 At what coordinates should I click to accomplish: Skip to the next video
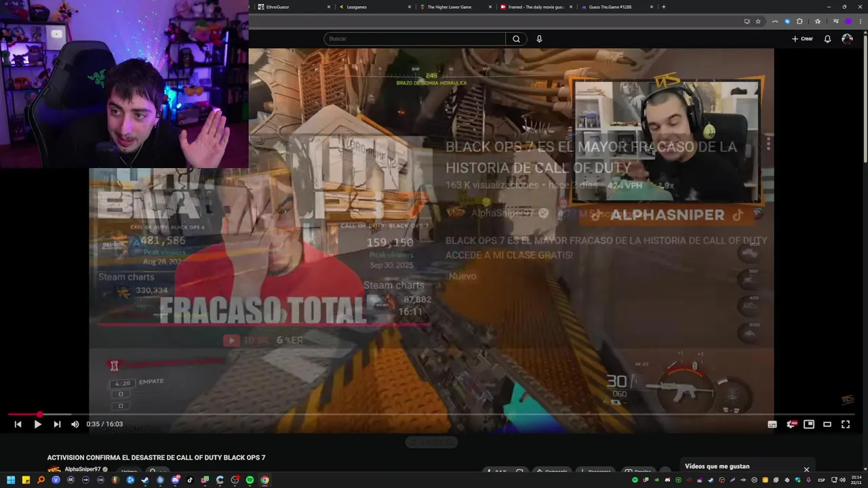(x=57, y=424)
